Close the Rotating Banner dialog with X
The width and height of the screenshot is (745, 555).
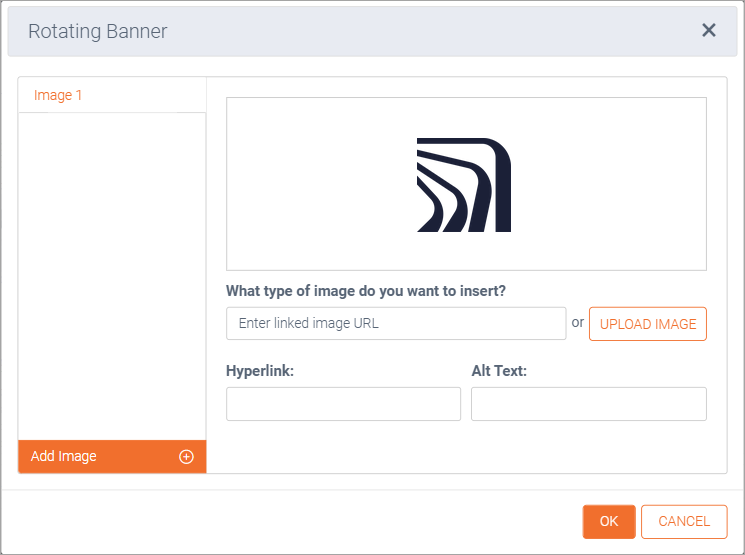click(709, 30)
